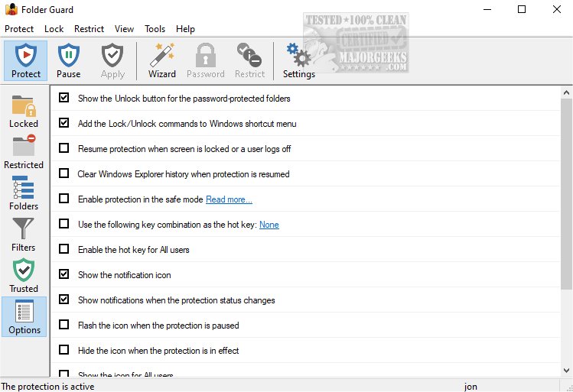Uncheck Show the notification icon
This screenshot has width=573, height=392.
64,274
